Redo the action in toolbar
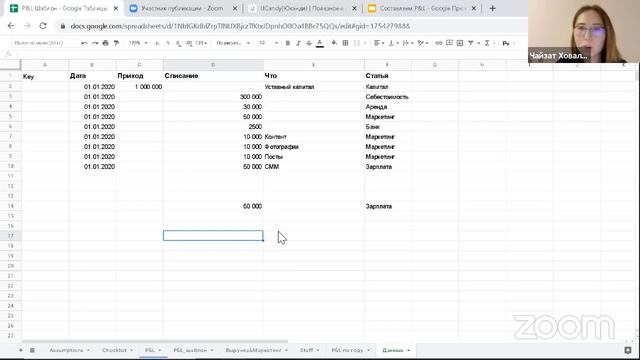640x360 pixels. [x=95, y=43]
